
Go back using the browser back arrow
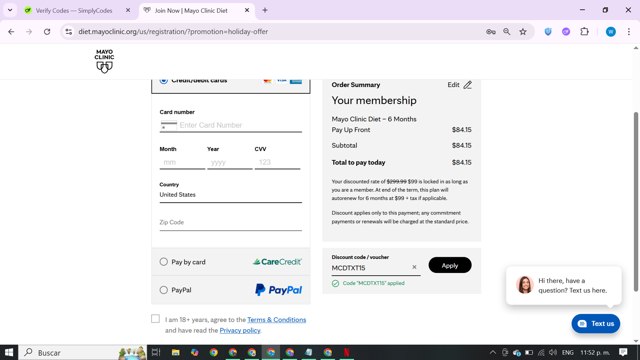pos(11,31)
